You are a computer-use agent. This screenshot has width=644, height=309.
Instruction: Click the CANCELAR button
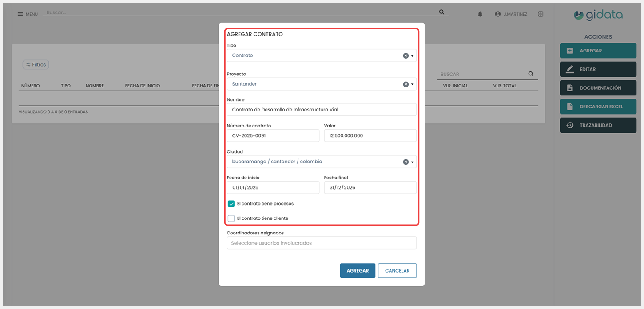(x=397, y=271)
